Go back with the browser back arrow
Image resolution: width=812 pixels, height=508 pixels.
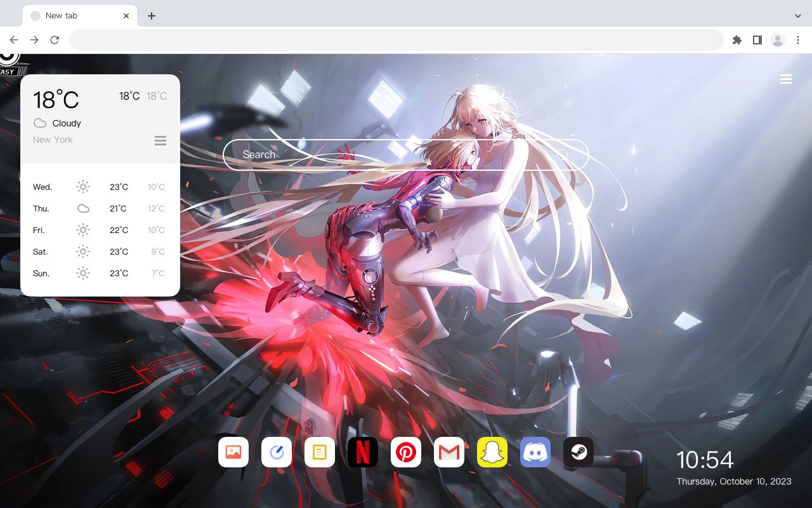coord(14,40)
